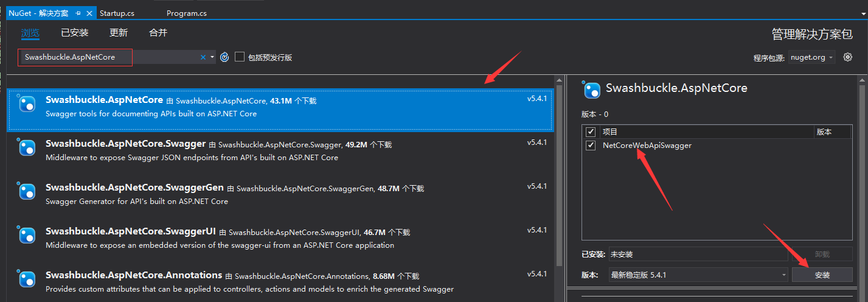This screenshot has height=302, width=868.
Task: Click the Swashbuckle.AspNetCore.SwaggerGen package icon
Action: [27, 192]
